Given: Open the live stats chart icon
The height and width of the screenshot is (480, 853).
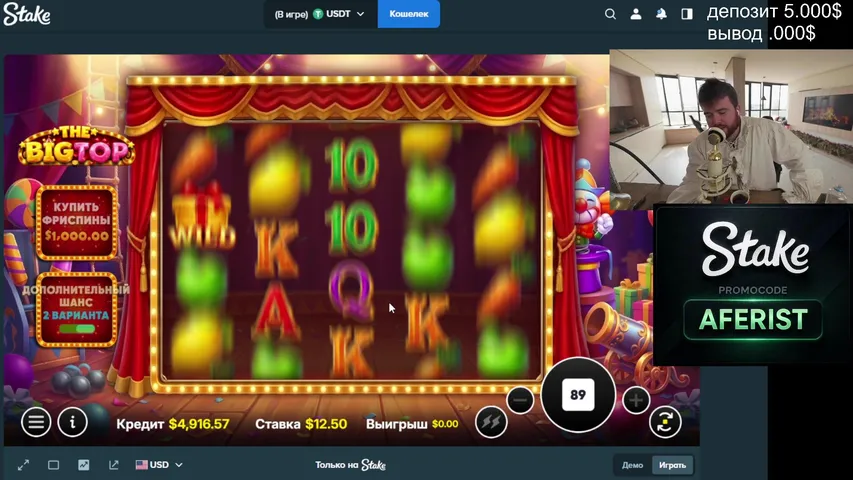Looking at the screenshot, I should 84,465.
